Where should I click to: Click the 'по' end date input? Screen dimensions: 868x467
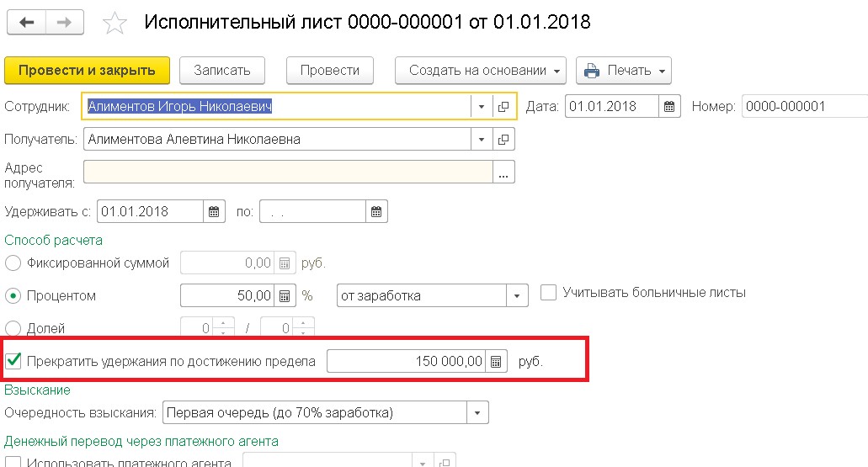[313, 211]
